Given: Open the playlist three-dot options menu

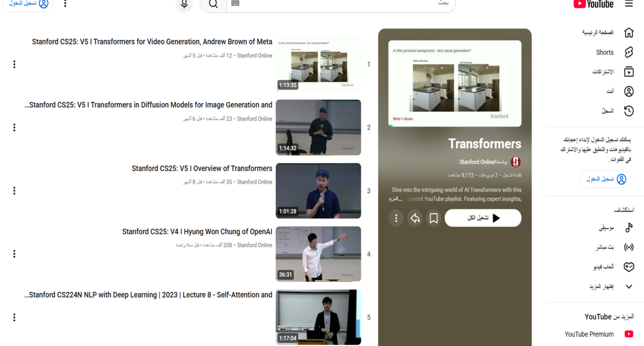Looking at the screenshot, I should pos(395,218).
